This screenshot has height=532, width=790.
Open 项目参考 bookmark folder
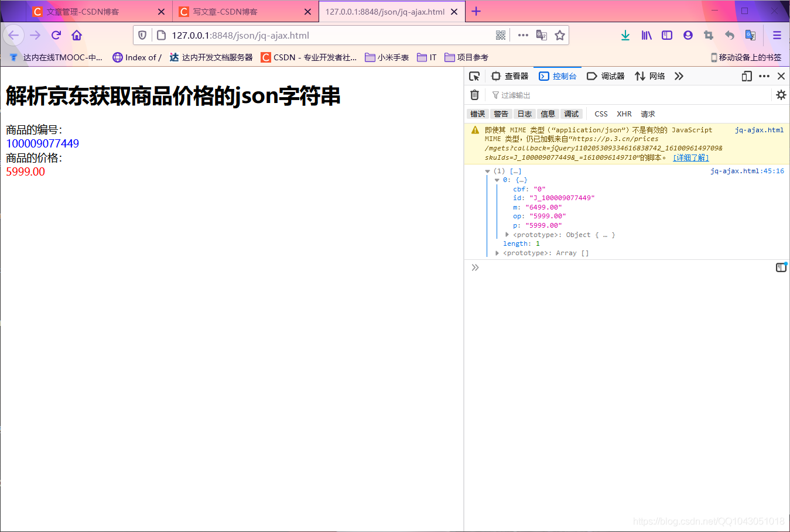tap(466, 57)
